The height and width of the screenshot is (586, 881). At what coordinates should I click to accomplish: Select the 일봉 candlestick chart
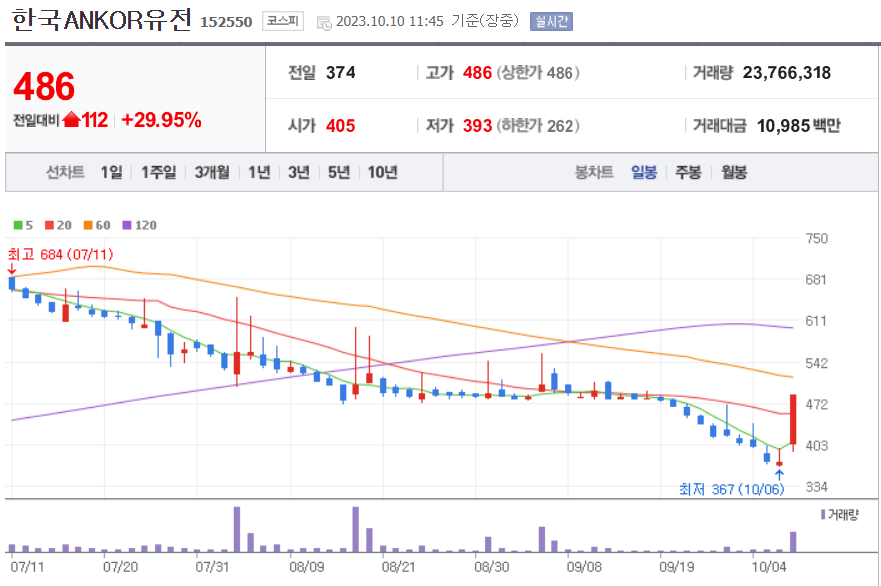(644, 172)
